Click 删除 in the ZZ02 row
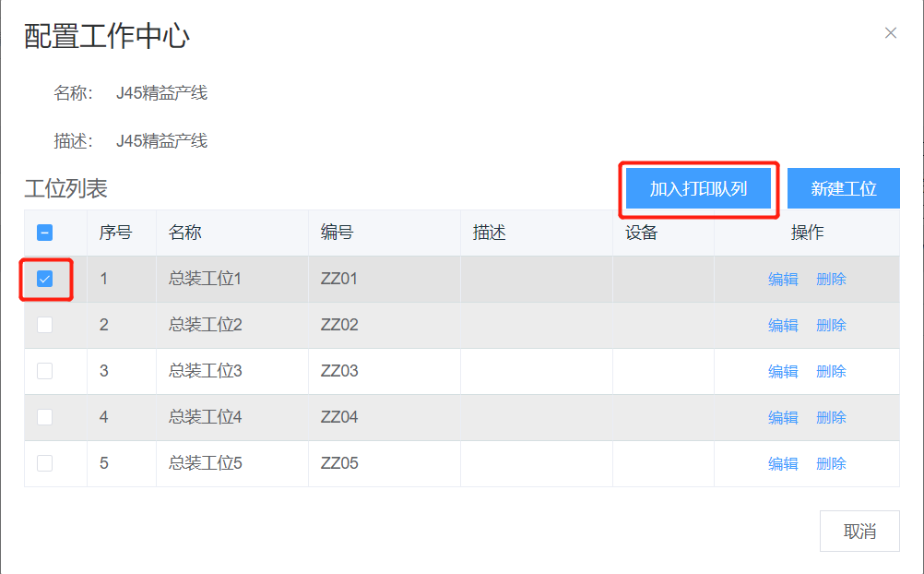Viewport: 924px width, 574px height. pos(831,326)
